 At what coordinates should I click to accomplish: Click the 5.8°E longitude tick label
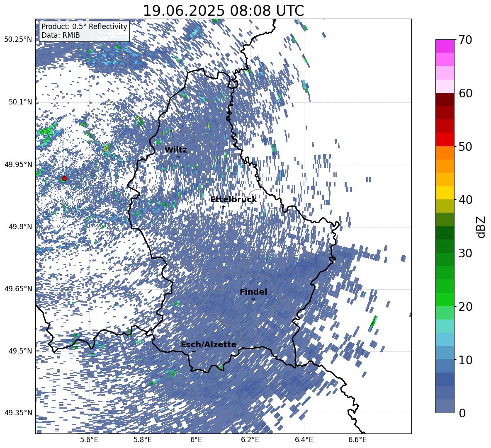click(143, 440)
